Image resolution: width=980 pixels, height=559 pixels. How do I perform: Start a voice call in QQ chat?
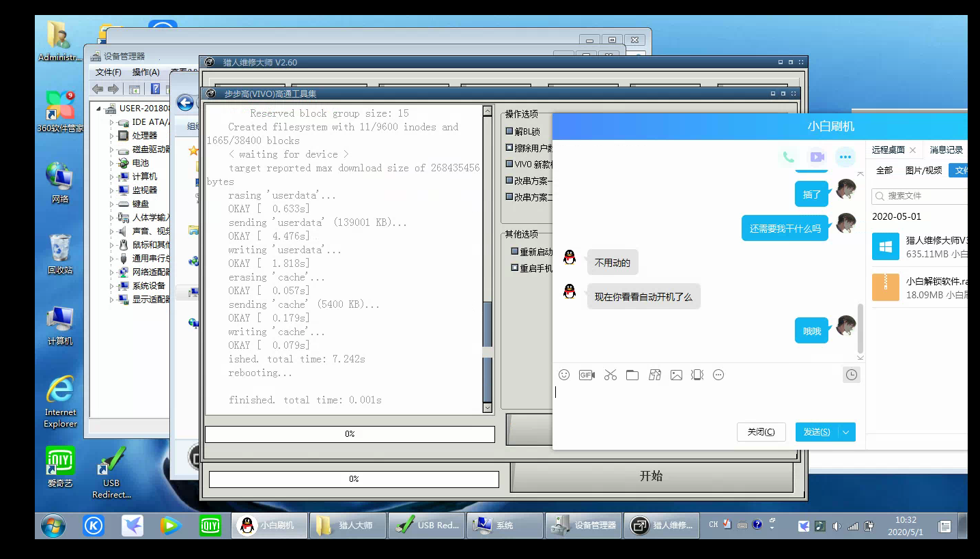pos(788,157)
